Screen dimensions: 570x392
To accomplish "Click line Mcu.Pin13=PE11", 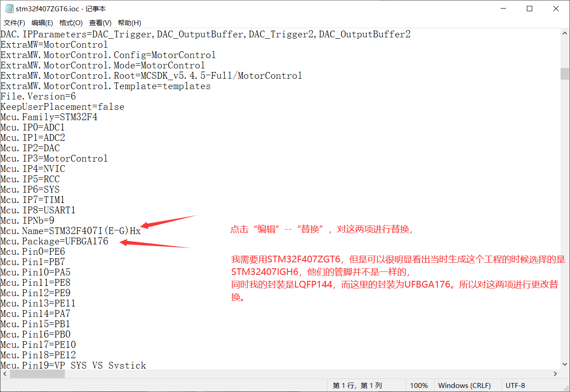I will [38, 303].
